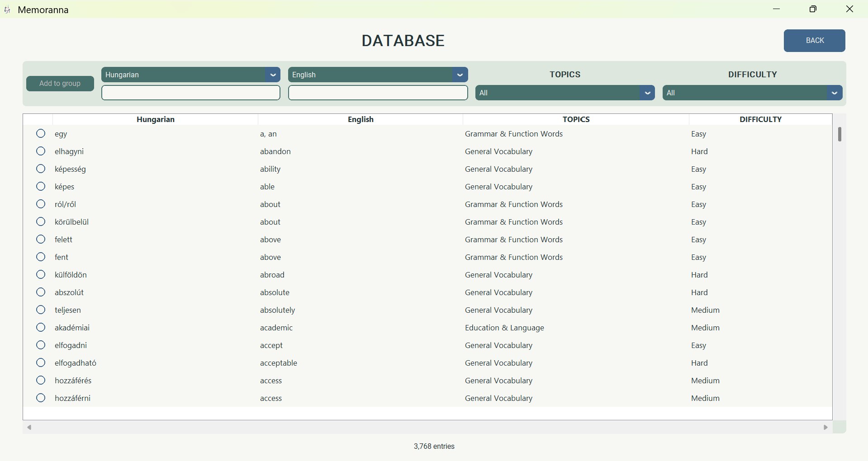The width and height of the screenshot is (868, 461).
Task: Click the Memoranna app icon in the title bar
Action: click(x=7, y=9)
